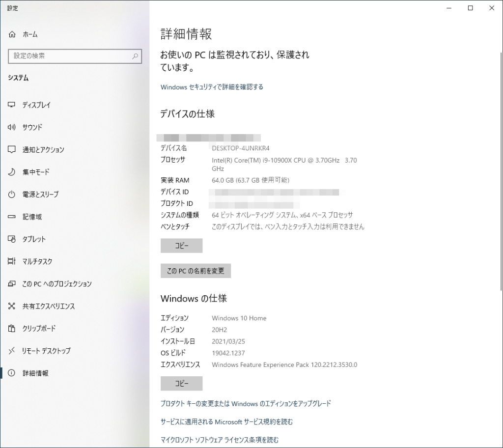Image resolution: width=503 pixels, height=448 pixels.
Task: Click the Storage drive icon
Action: pos(12,217)
